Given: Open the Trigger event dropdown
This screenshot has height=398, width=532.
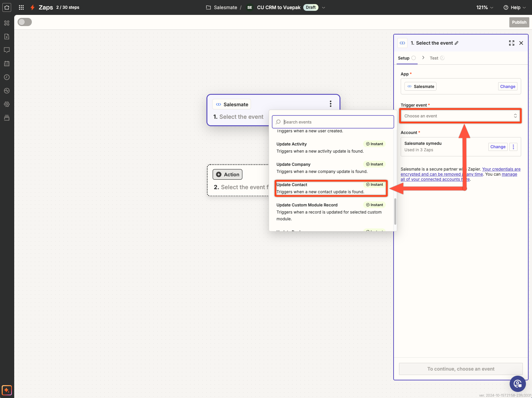Looking at the screenshot, I should pos(460,116).
